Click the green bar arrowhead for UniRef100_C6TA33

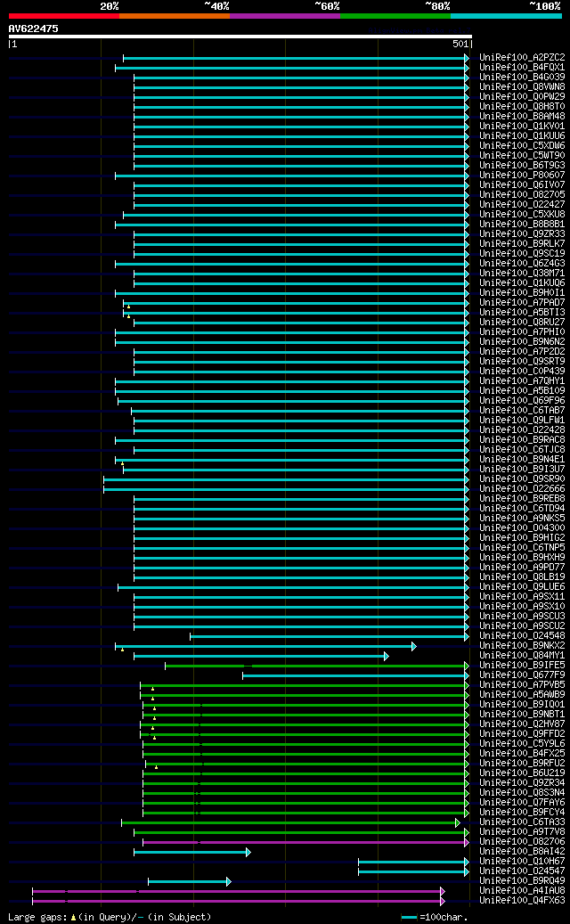458,822
